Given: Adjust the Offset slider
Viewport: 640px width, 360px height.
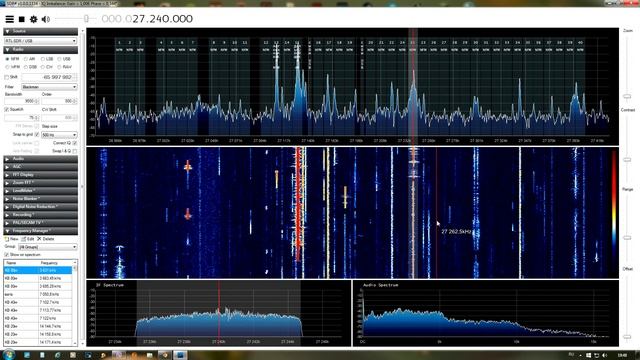Looking at the screenshot, I should tap(627, 337).
